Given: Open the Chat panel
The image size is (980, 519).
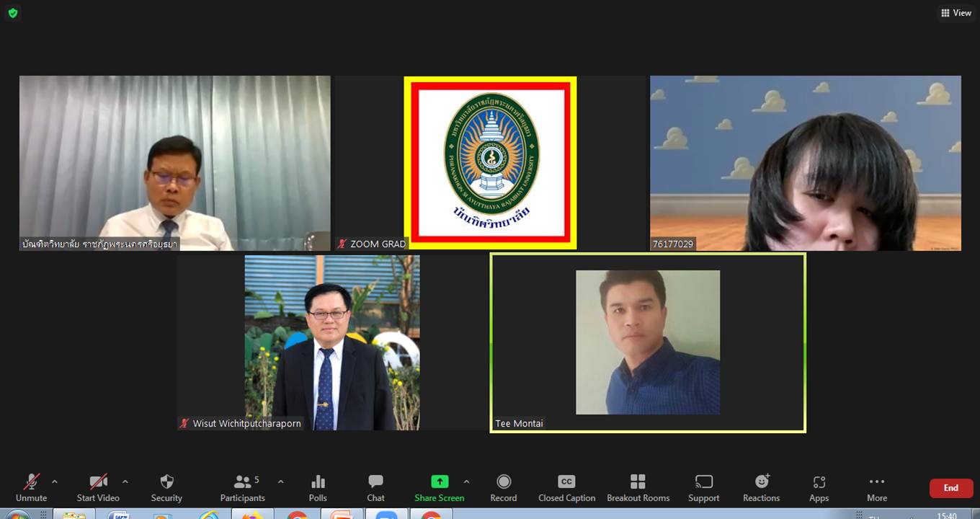Looking at the screenshot, I should 375,487.
